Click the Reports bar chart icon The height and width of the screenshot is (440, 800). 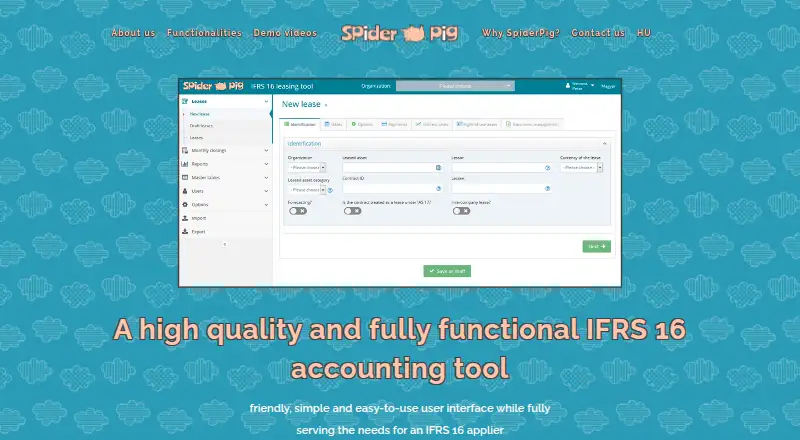pos(185,164)
